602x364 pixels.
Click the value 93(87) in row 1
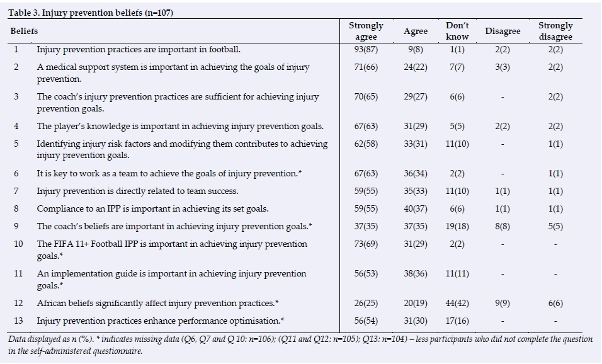point(366,49)
